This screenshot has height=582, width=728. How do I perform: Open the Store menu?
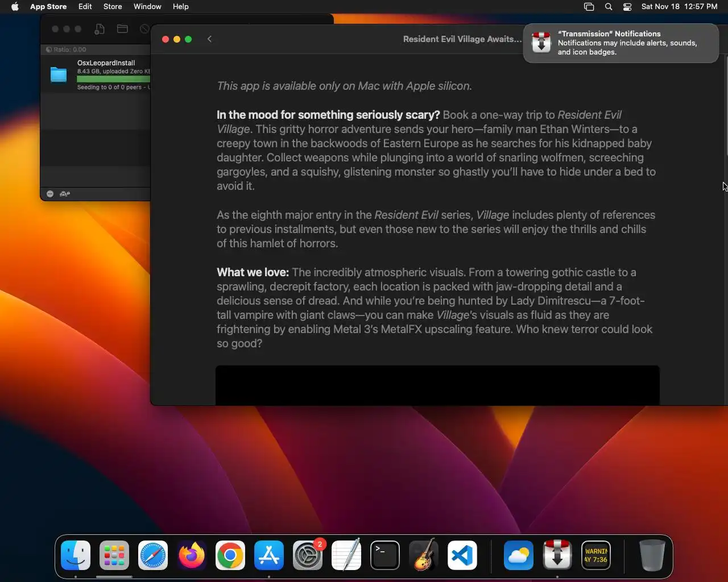point(113,7)
